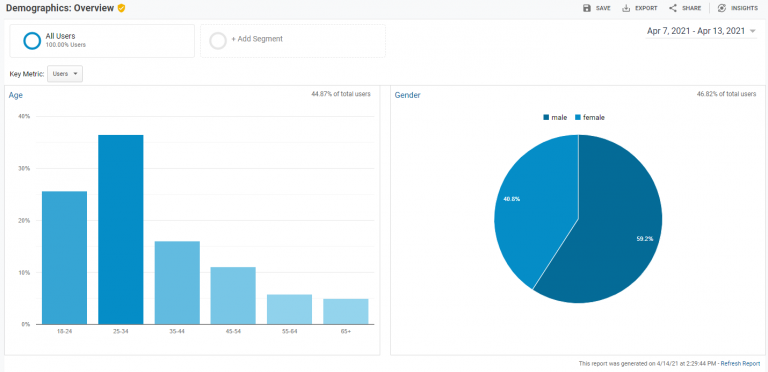Click the verified shield badge by the title

[121, 8]
